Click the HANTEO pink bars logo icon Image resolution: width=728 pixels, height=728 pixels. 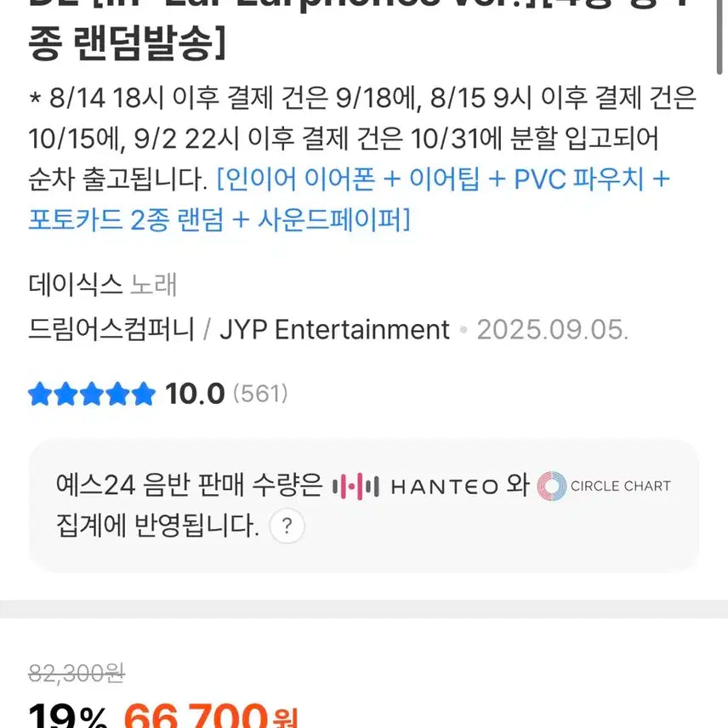click(x=355, y=486)
